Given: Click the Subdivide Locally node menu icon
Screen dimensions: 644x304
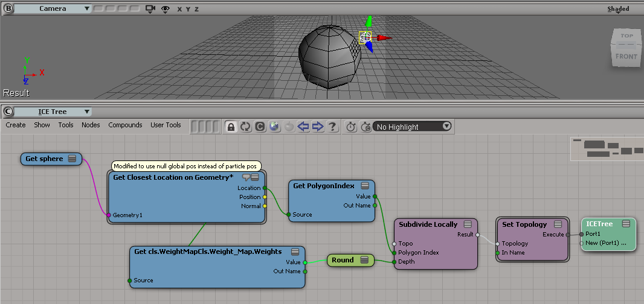Looking at the screenshot, I should click(x=467, y=224).
